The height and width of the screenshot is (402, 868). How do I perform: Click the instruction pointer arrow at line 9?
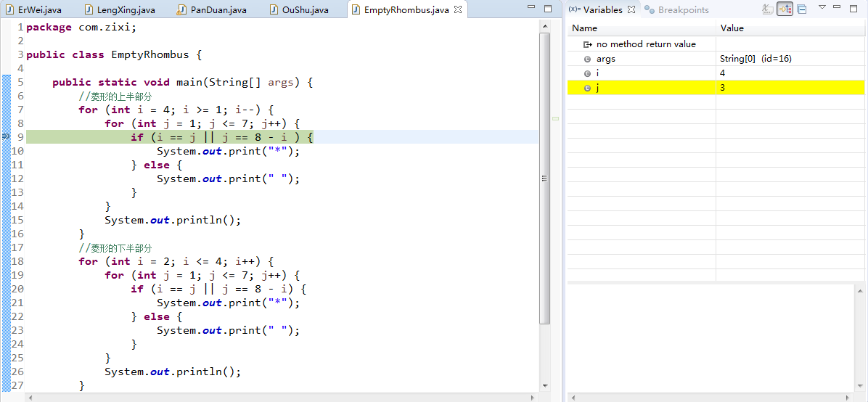click(x=6, y=136)
